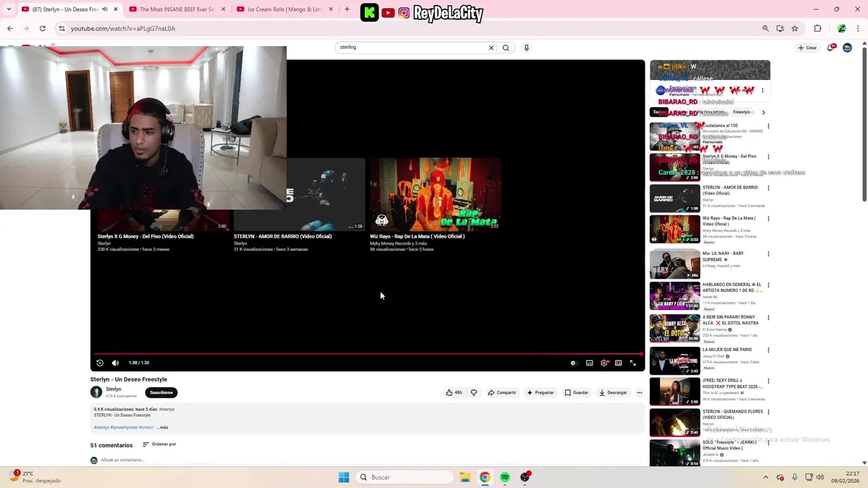The width and height of the screenshot is (868, 488).
Task: Click the red video progress bar
Action: click(368, 354)
